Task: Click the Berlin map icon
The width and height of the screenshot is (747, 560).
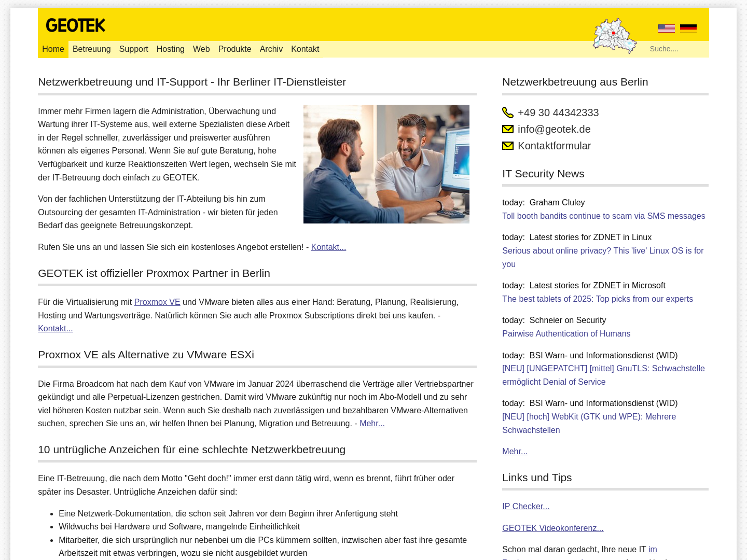Action: (x=615, y=36)
